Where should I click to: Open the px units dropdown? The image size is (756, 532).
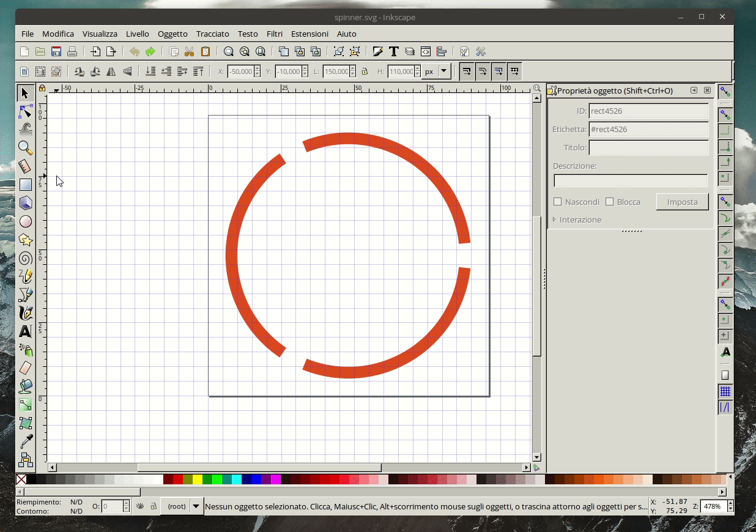[x=436, y=72]
